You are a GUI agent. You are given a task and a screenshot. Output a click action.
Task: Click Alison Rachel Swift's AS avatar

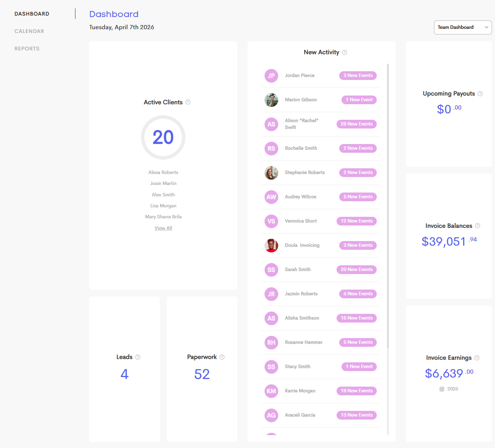tap(271, 124)
